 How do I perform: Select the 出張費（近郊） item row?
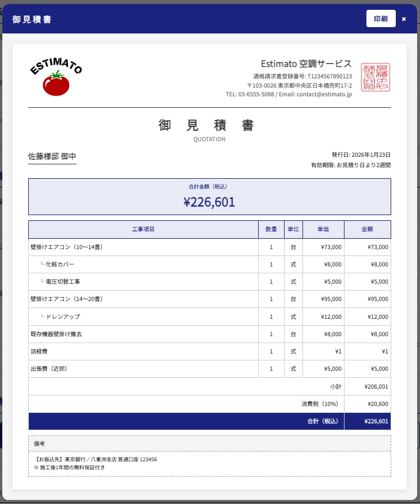(x=210, y=369)
